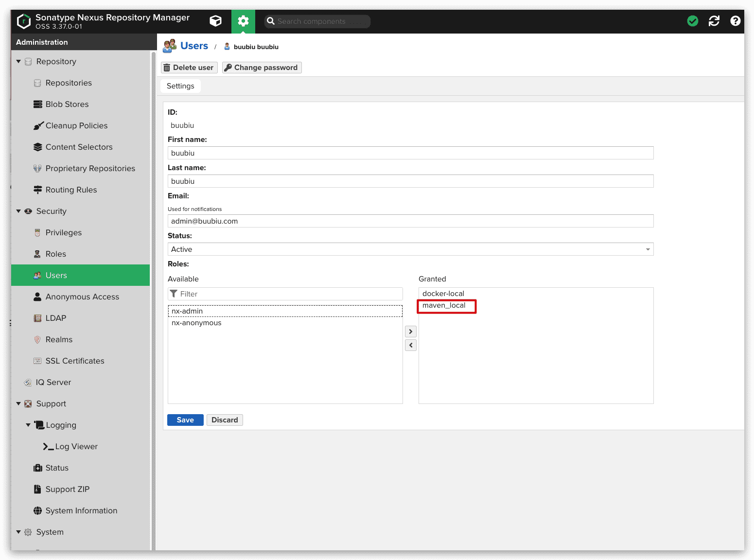Screen dimensions: 754x560
Task: Collapse the Logging tree node
Action: tap(28, 425)
